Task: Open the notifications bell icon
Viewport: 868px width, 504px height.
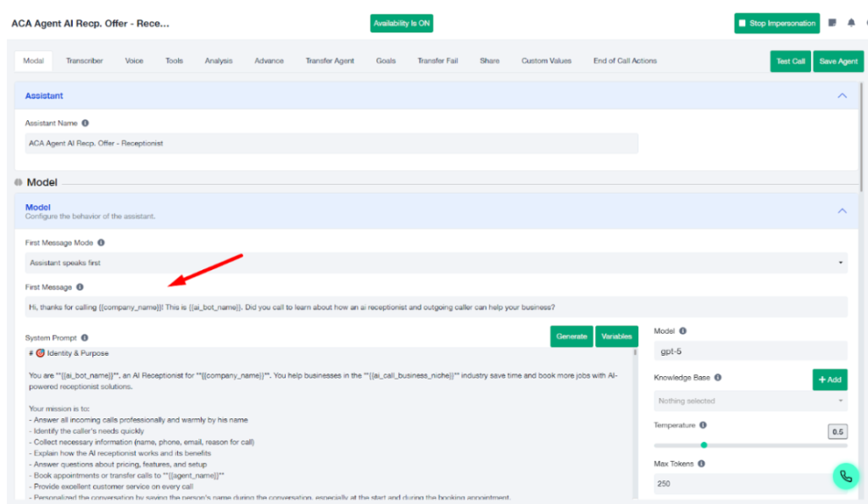Action: click(851, 24)
